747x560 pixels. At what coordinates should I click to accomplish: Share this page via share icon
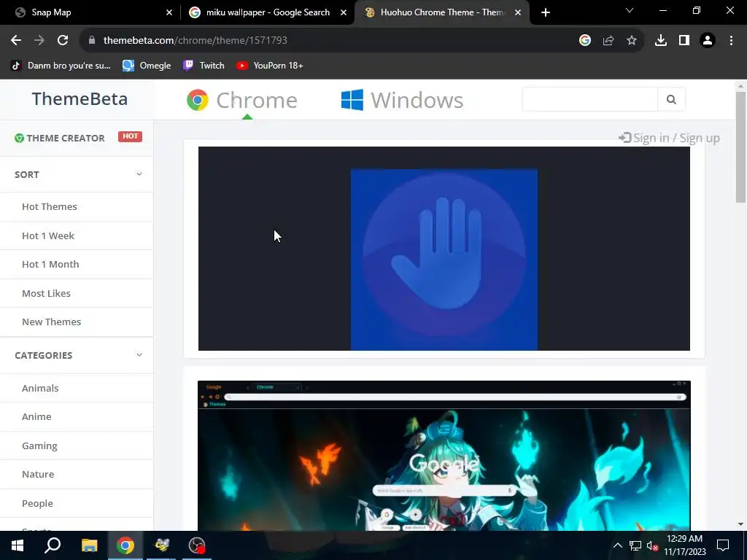click(x=608, y=41)
